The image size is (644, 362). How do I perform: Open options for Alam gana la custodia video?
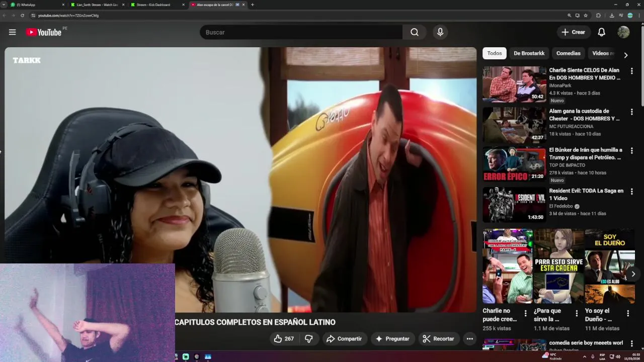(x=631, y=112)
